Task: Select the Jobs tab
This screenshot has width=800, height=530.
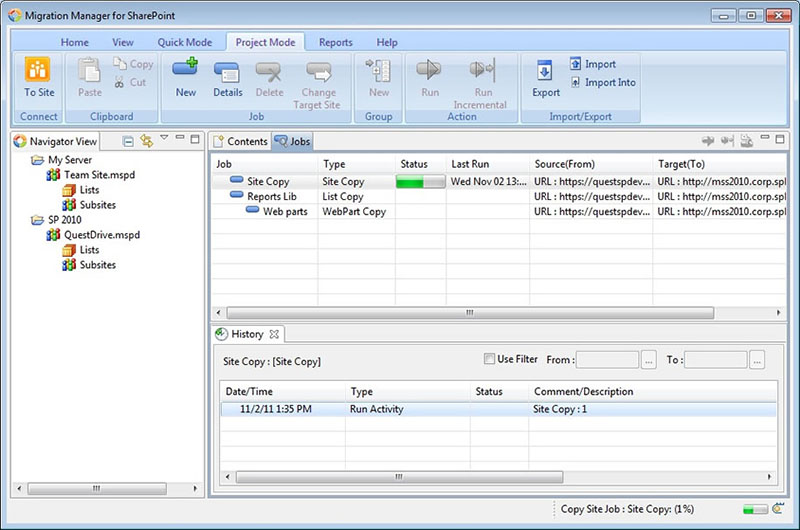Action: 292,141
